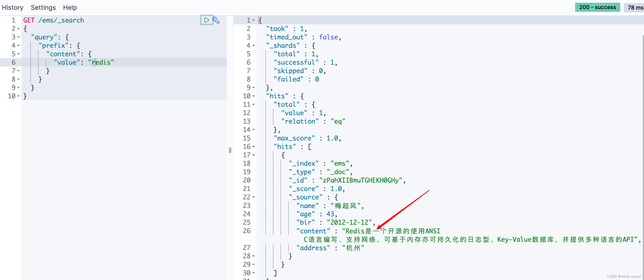This screenshot has height=280, width=644.
Task: Collapse the "hits" array on response line 16
Action: click(254, 147)
